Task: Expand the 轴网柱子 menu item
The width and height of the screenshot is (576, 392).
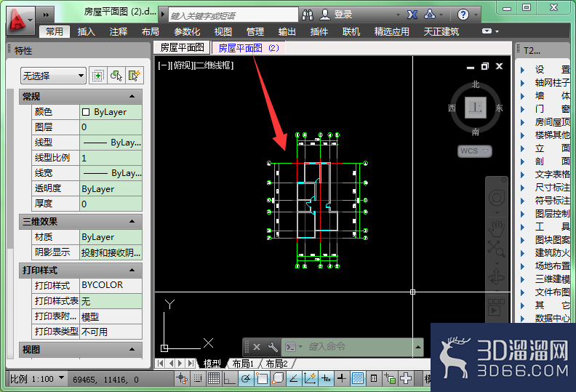Action: (x=545, y=83)
